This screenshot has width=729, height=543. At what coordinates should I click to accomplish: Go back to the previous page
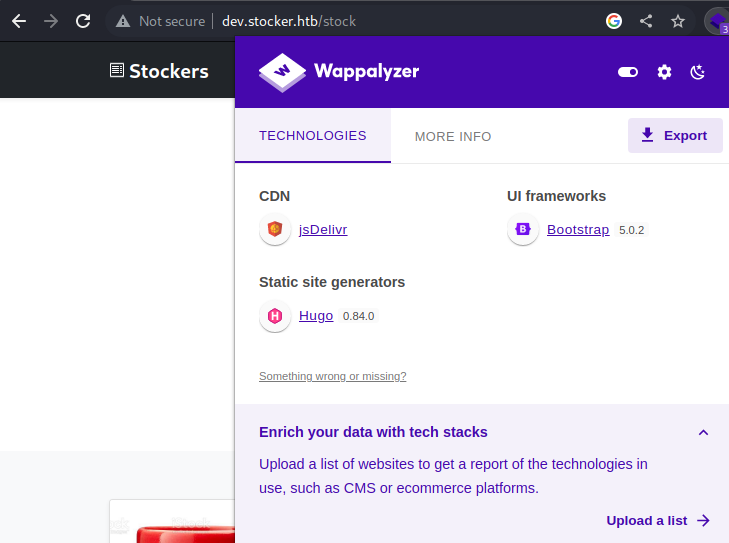[x=19, y=21]
